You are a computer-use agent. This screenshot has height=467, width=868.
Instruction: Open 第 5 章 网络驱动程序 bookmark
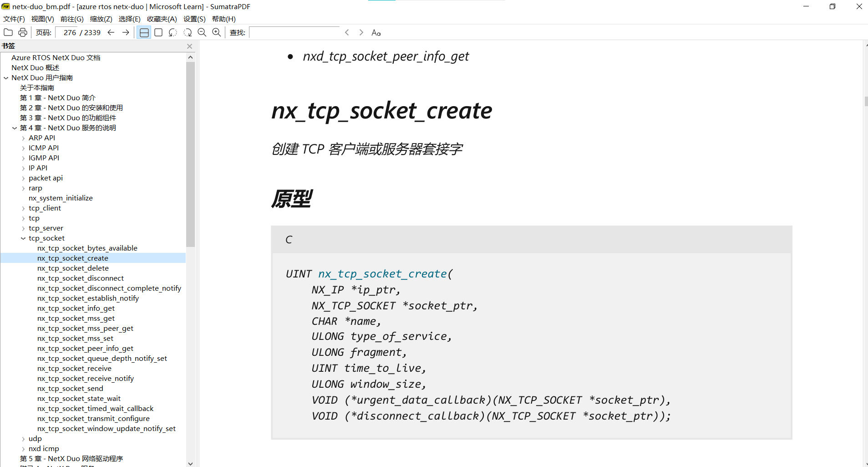tap(71, 459)
